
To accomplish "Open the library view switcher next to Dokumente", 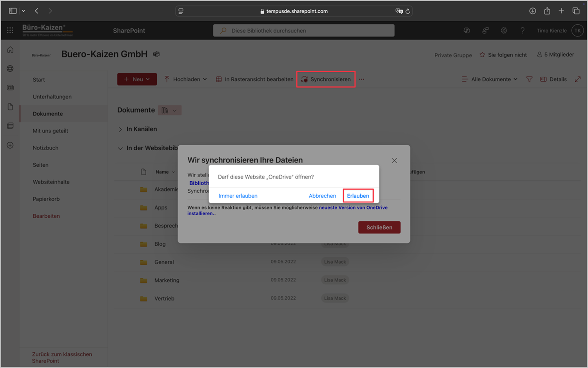I will point(169,110).
